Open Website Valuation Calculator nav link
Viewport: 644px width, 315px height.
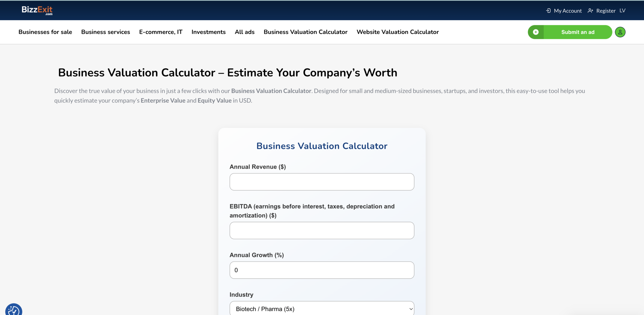pyautogui.click(x=398, y=32)
